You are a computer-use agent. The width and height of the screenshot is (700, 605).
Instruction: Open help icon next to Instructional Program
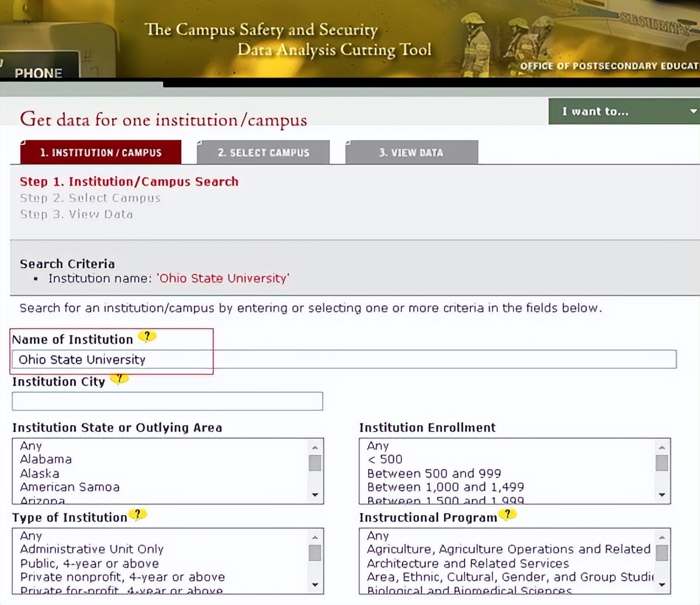507,514
